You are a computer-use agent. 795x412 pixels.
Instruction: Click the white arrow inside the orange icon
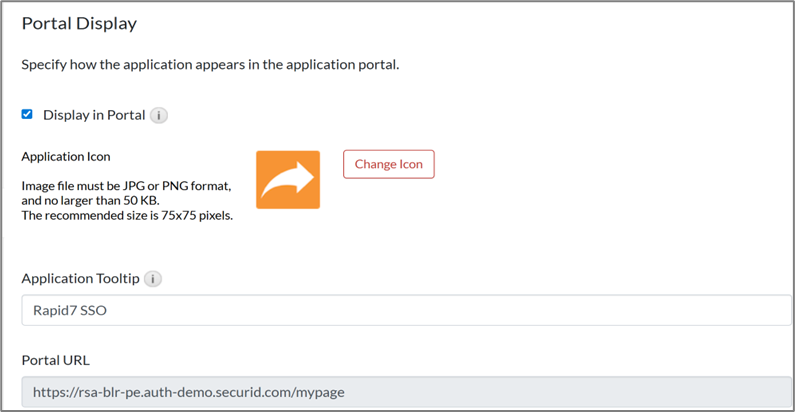click(289, 178)
